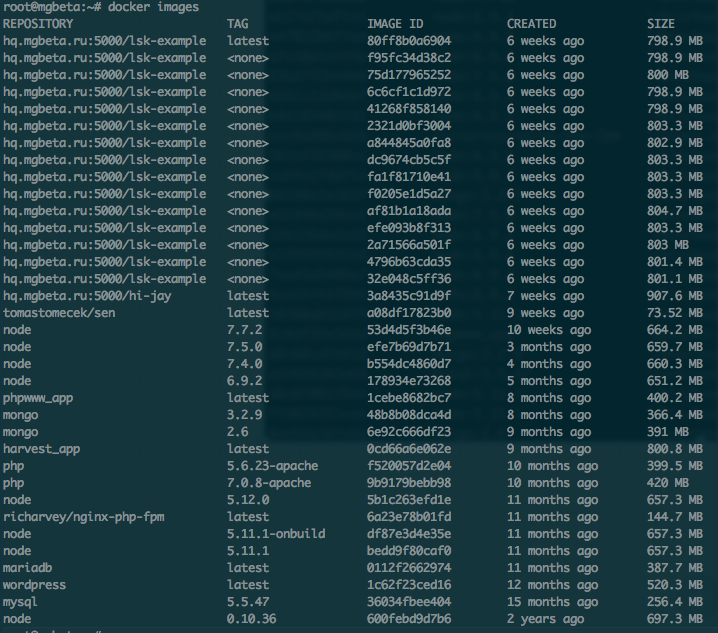The image size is (718, 633).
Task: Click node tag 0.10.36
Action: click(x=251, y=619)
